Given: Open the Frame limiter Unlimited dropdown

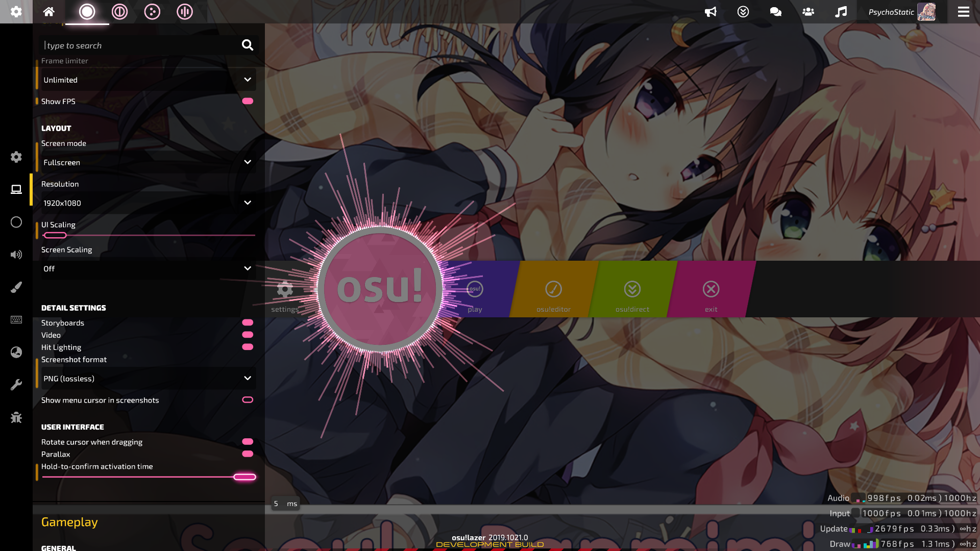Looking at the screenshot, I should click(x=148, y=80).
